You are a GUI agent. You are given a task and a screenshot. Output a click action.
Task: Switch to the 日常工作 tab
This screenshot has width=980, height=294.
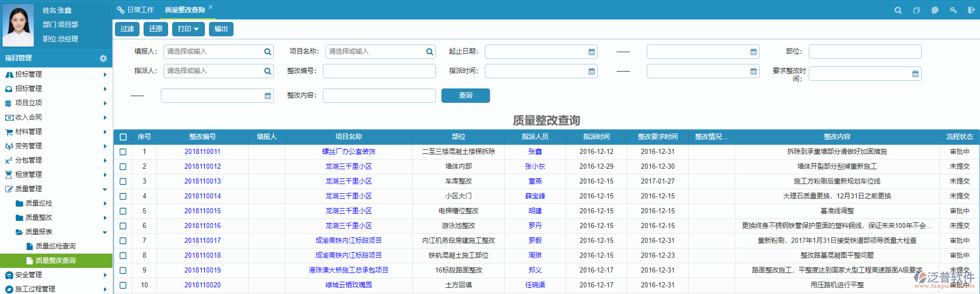[x=136, y=10]
